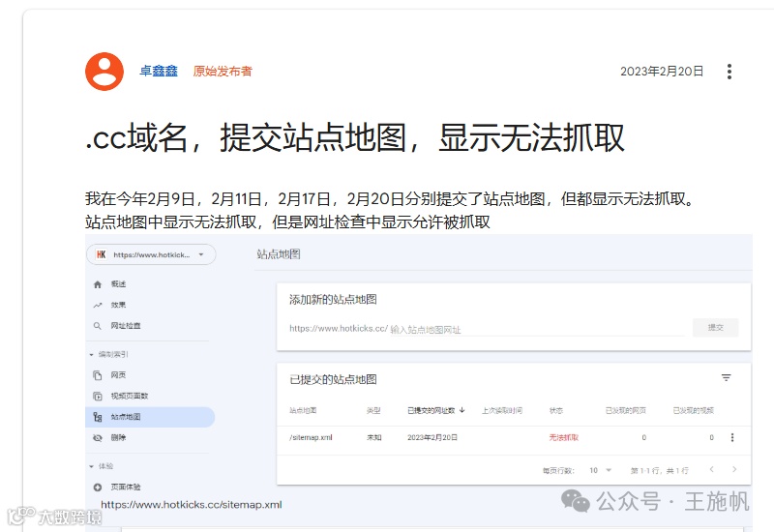This screenshot has width=774, height=532.
Task: Open the rows-per-page dropdown showing 10
Action: [601, 471]
